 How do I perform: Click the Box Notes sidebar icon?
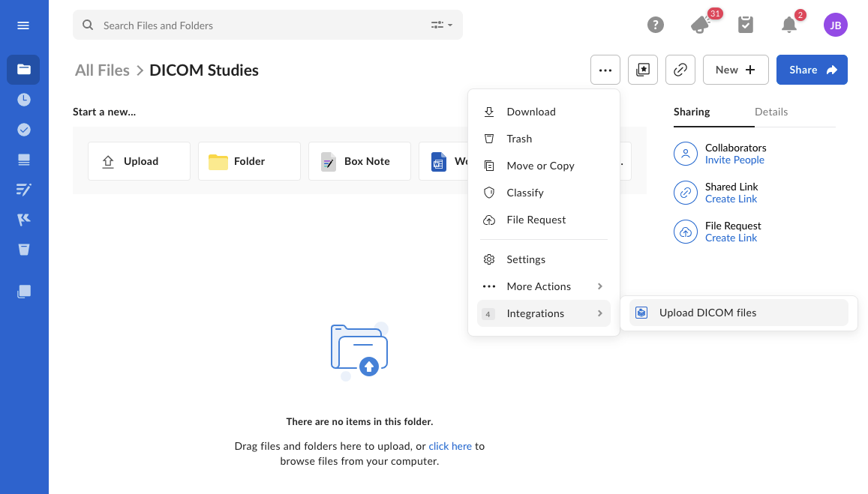tap(23, 190)
